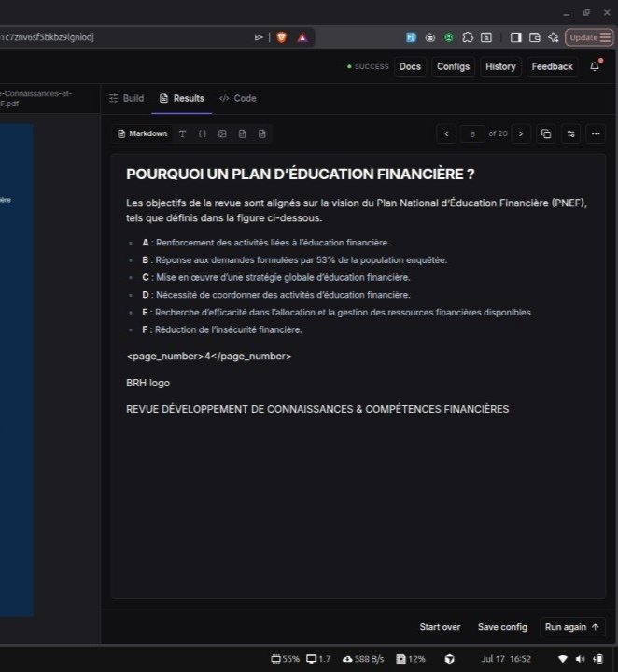Open the Feedback form
Viewport: 618px width, 672px height.
[552, 66]
